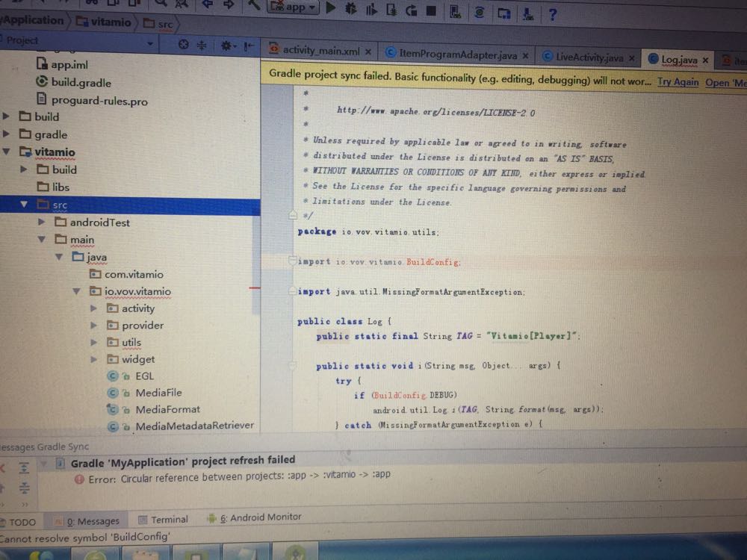747x560 pixels.
Task: Click Collapse All icon in Messages panel
Action: pyautogui.click(x=25, y=488)
